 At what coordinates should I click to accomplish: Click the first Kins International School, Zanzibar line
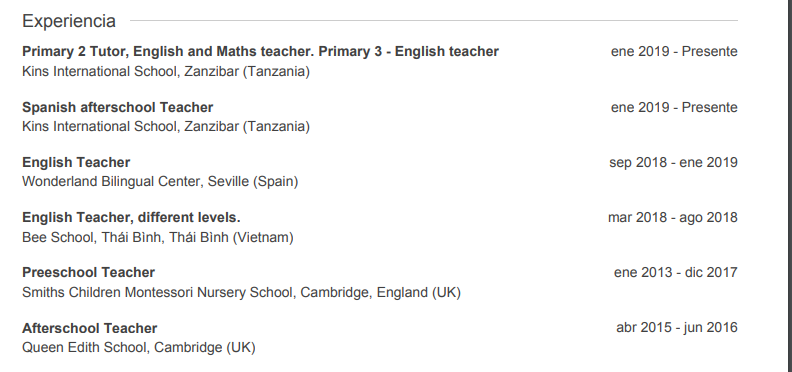tap(166, 72)
